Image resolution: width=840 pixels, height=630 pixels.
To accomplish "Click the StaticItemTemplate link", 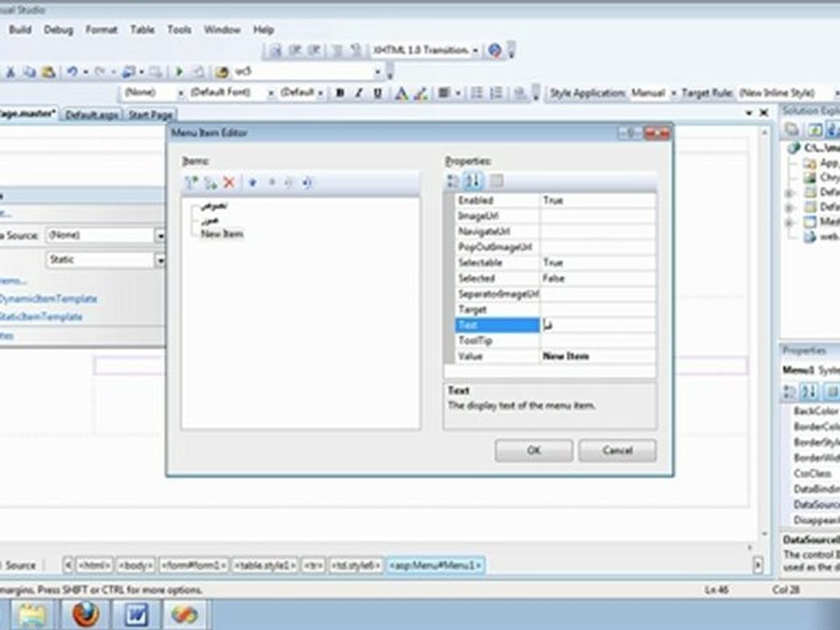I will (x=41, y=317).
